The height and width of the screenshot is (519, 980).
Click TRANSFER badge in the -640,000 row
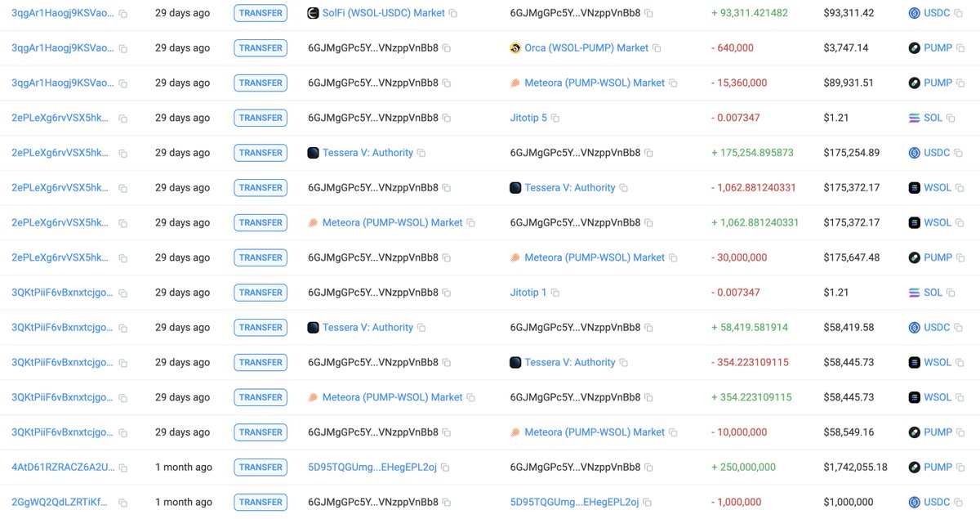pyautogui.click(x=261, y=48)
